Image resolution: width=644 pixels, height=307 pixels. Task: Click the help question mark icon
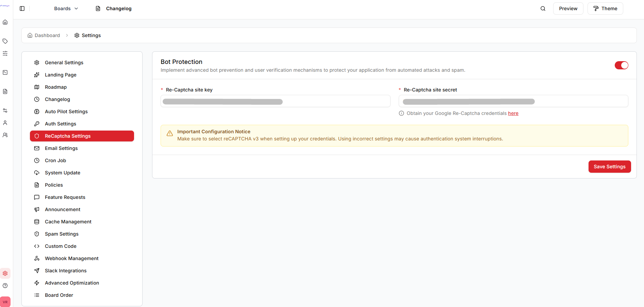coord(5,286)
